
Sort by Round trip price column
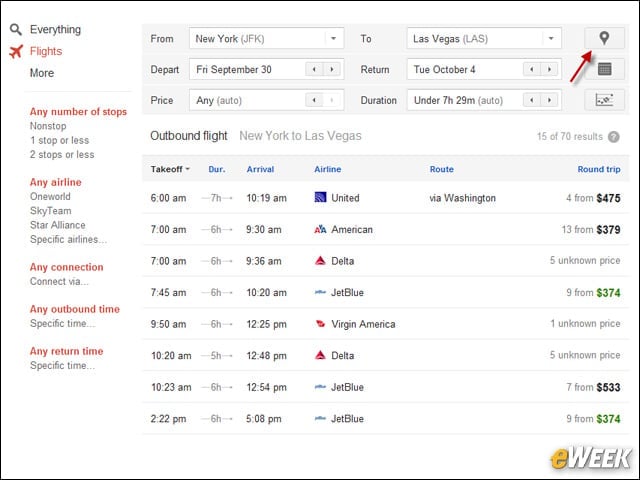coord(599,169)
